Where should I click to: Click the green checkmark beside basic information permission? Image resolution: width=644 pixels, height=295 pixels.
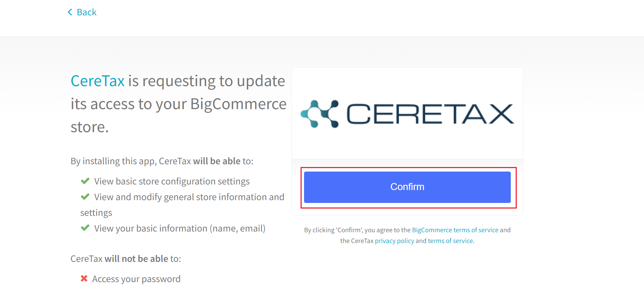(x=85, y=228)
